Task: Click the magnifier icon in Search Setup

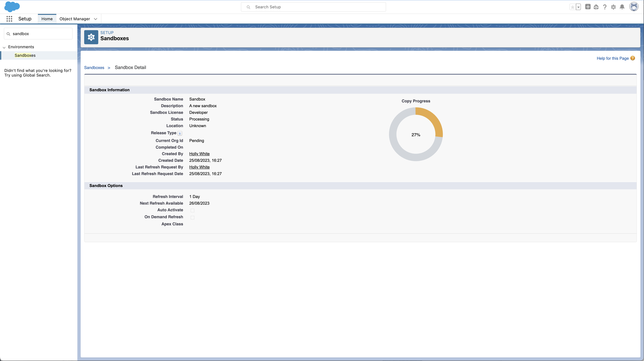Action: pyautogui.click(x=248, y=7)
